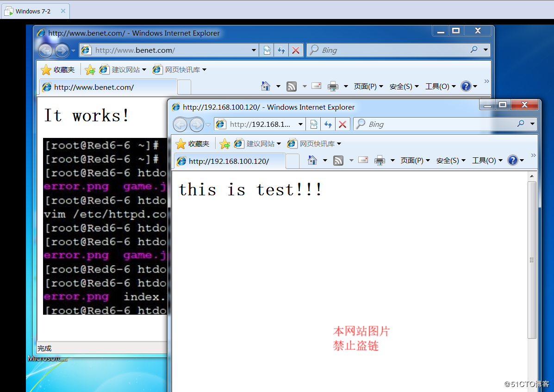This screenshot has height=392, width=554.
Task: Expand the Print dropdown arrow in the benet.com window
Action: coord(346,86)
